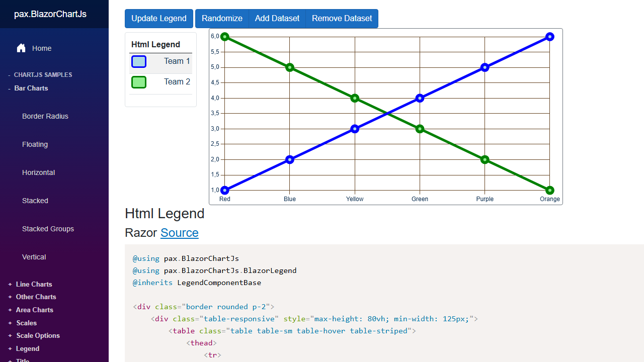Click green data point at Yellow
The height and width of the screenshot is (362, 644).
(x=355, y=98)
